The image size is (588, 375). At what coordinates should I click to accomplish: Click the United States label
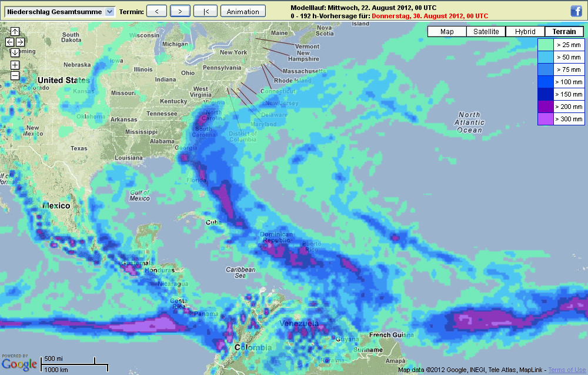coord(64,80)
